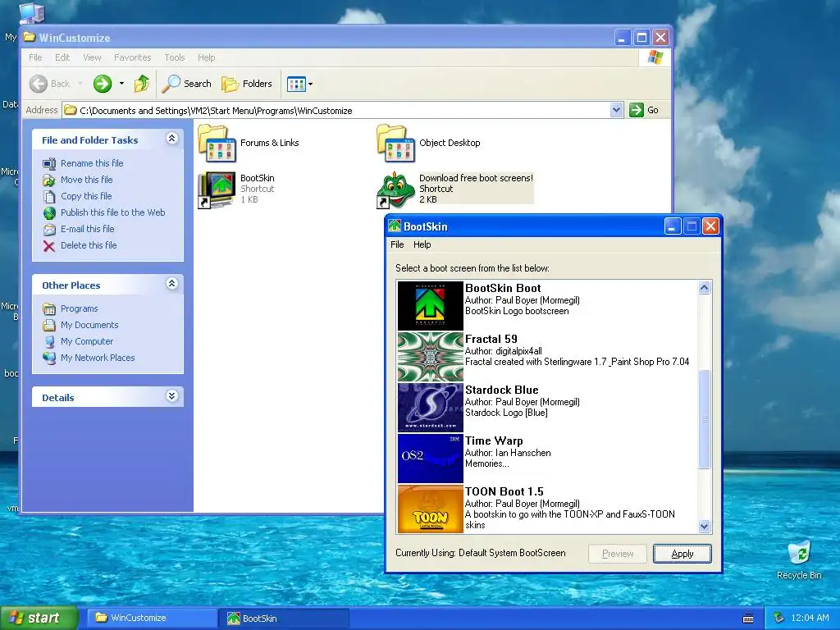This screenshot has height=630, width=840.
Task: Click Copy this file link
Action: pos(85,196)
